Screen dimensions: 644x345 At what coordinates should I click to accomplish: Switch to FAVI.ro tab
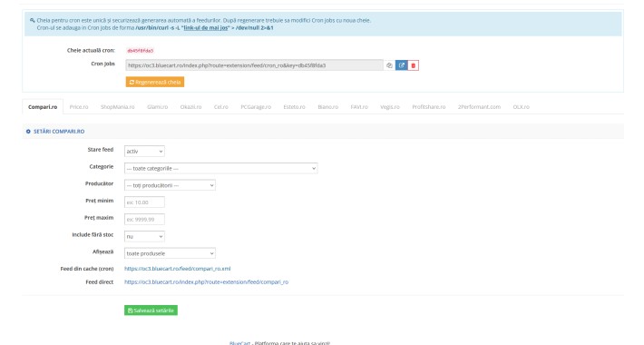[359, 107]
